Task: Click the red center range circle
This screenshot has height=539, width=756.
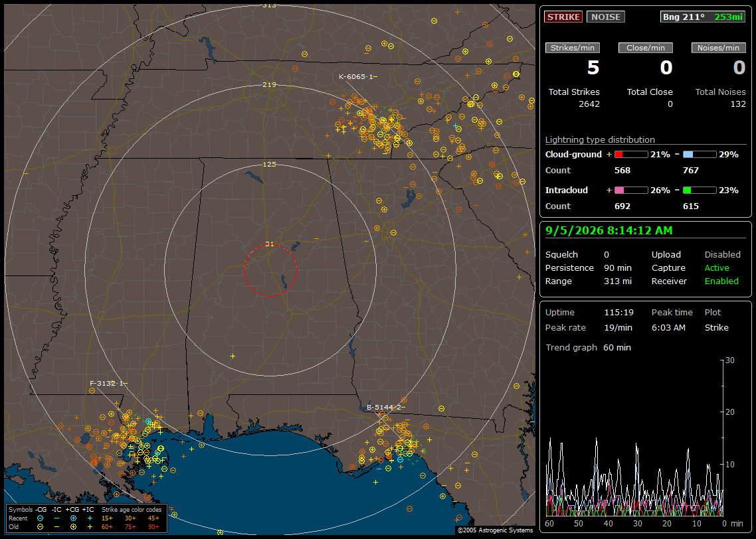Action: click(x=270, y=270)
